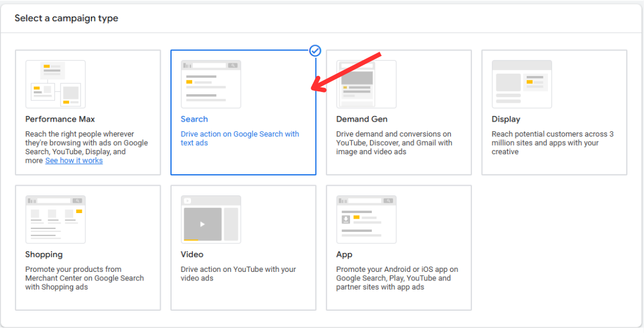Select the Shopping title
The width and height of the screenshot is (644, 333).
coord(44,255)
